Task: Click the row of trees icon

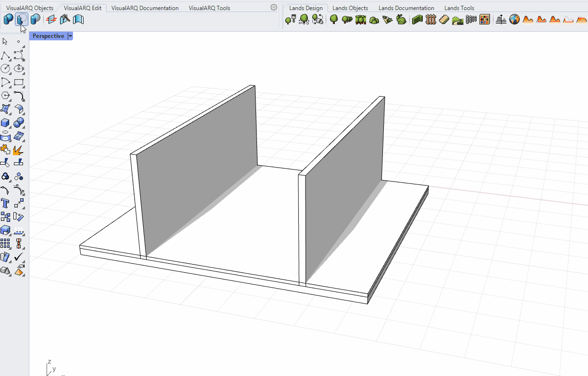Action: pyautogui.click(x=347, y=19)
